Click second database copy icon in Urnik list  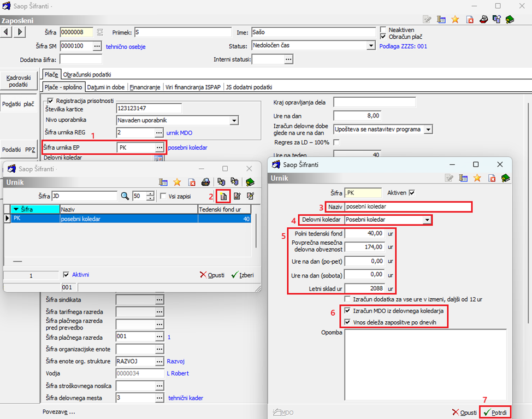(234, 182)
